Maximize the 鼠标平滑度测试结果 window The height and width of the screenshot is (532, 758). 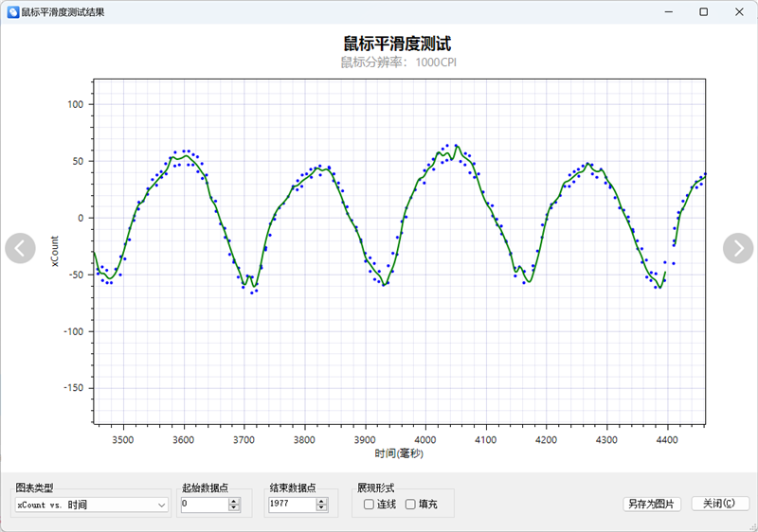(703, 12)
